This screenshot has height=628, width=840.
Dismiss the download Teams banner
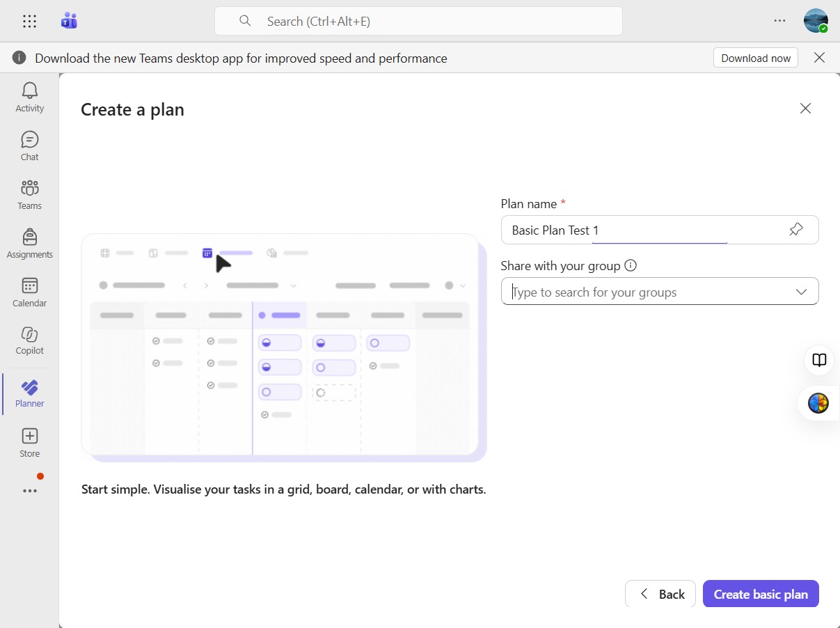819,58
